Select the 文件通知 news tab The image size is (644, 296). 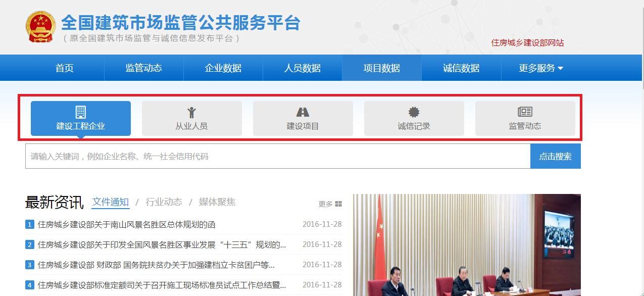click(x=111, y=202)
